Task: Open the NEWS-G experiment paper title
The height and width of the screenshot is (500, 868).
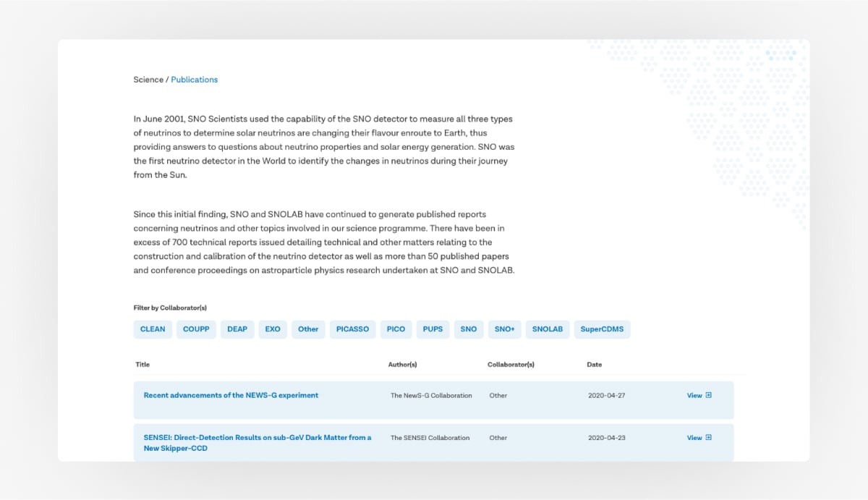Action: pos(231,395)
